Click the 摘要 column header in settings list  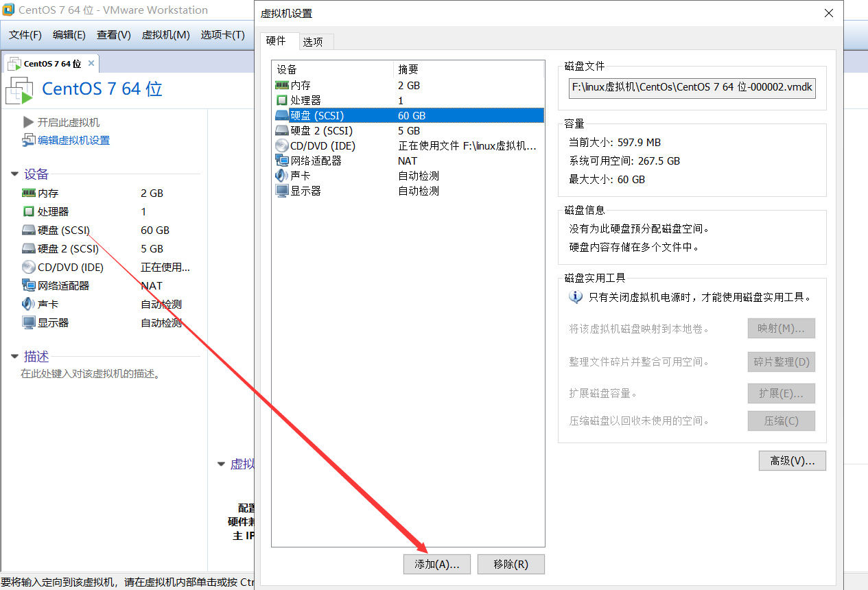coord(469,69)
